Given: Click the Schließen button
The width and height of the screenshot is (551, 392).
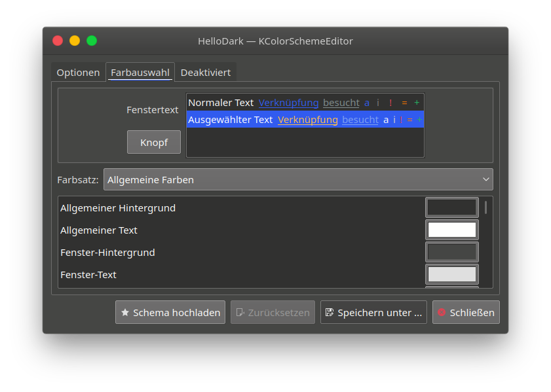Looking at the screenshot, I should [466, 312].
